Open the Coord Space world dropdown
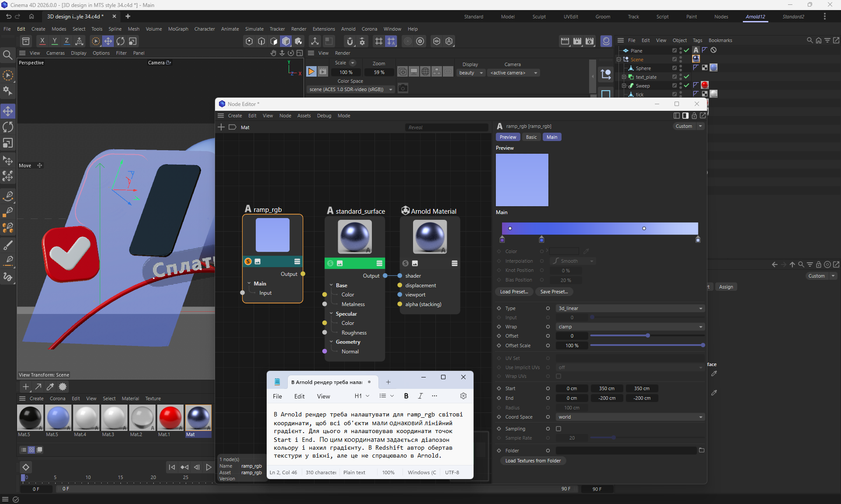Screen dimensions: 841x504 630,417
